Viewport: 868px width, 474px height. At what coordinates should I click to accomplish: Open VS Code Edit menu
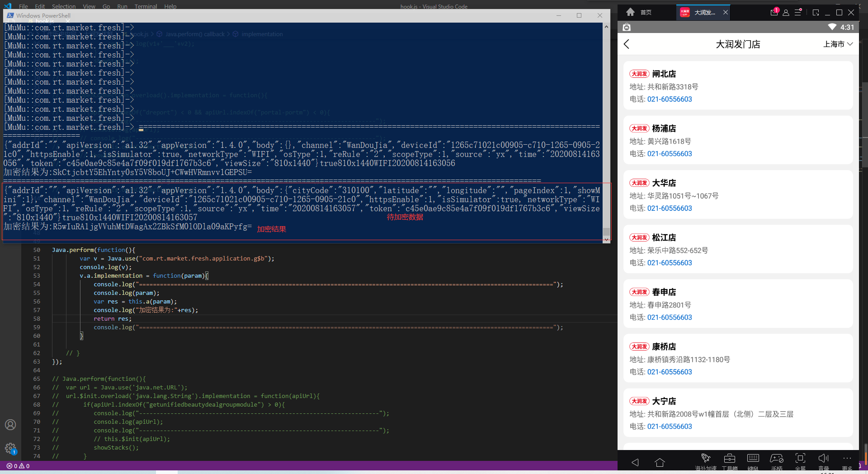[40, 6]
